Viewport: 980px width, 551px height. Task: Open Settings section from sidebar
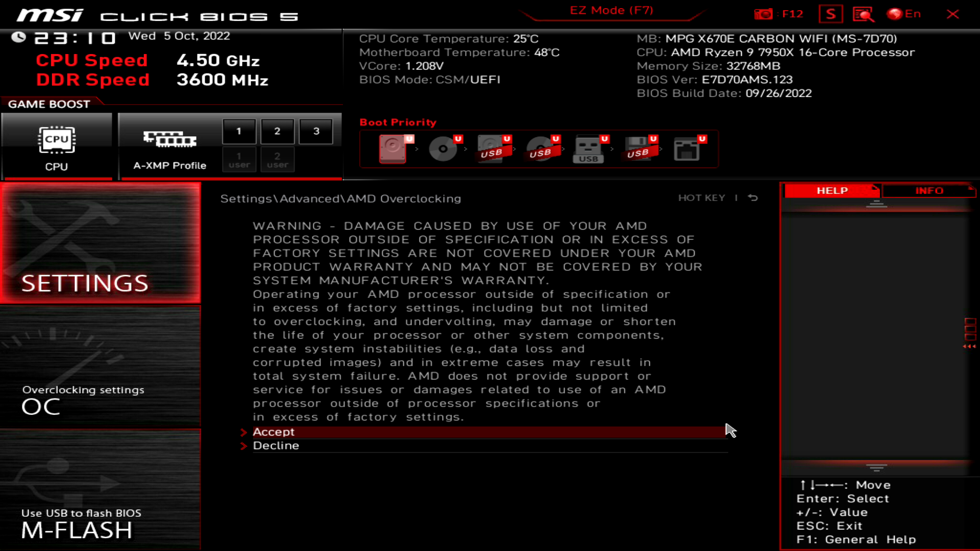pos(100,243)
